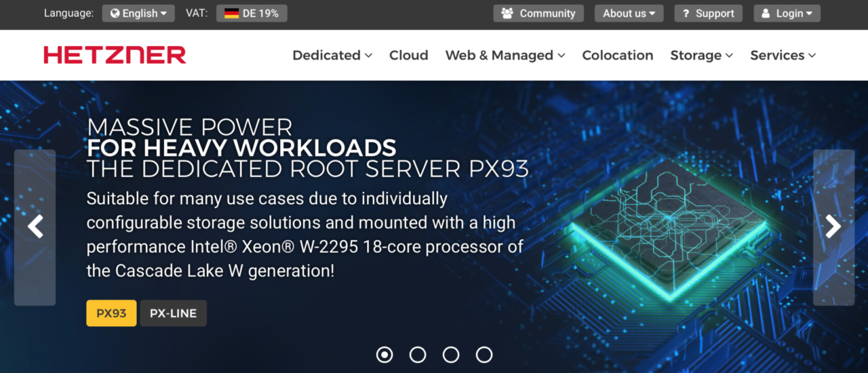Click the Hetzner logo
Screen dimensions: 868x373
point(115,55)
